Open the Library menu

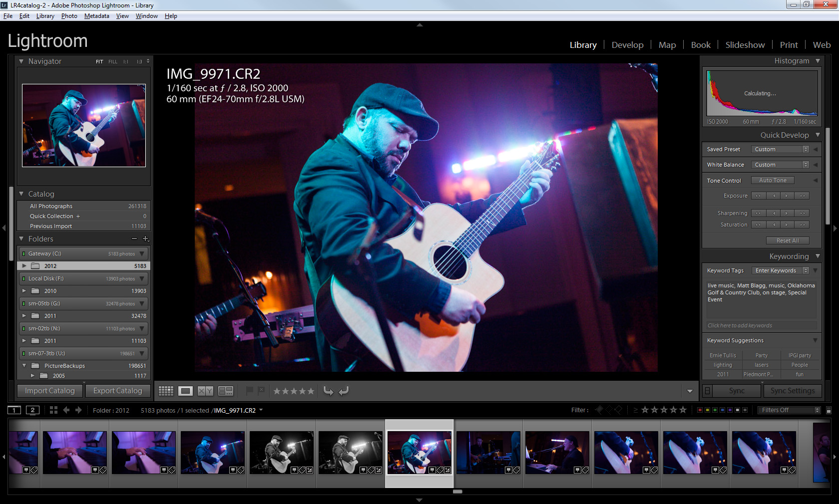pos(45,16)
